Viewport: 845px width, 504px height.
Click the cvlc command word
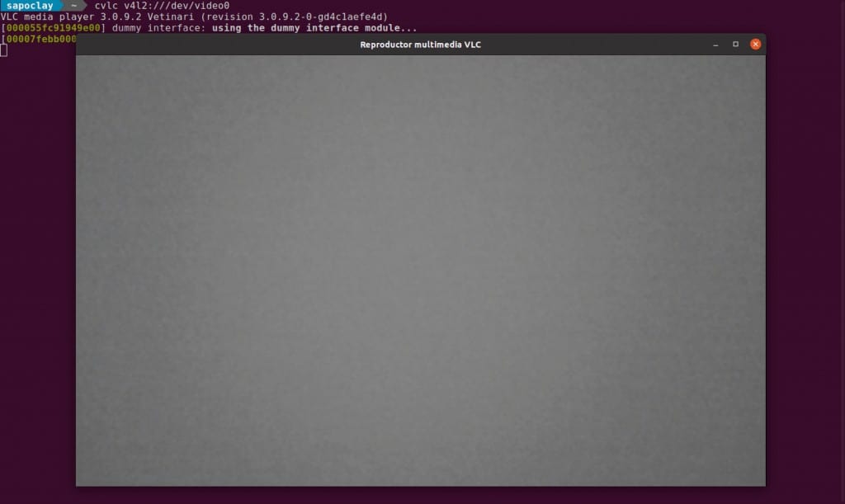(106, 6)
